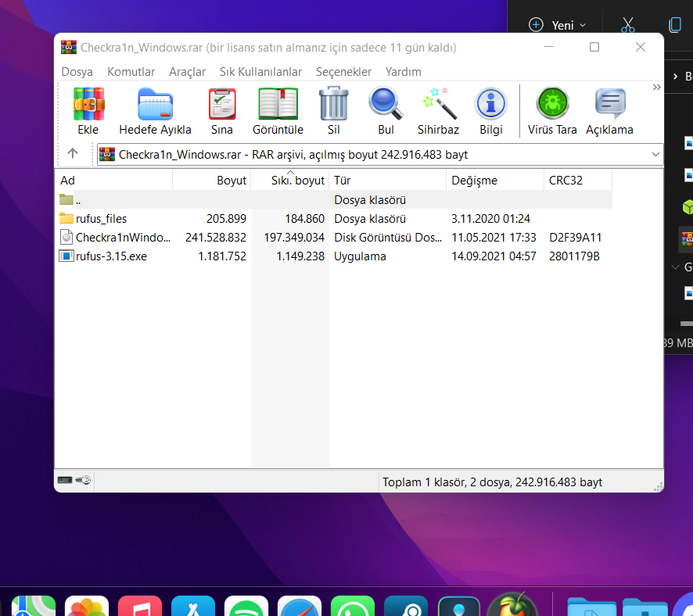This screenshot has width=693, height=616.
Task: Sort by the Değişme column header
Action: pos(495,180)
